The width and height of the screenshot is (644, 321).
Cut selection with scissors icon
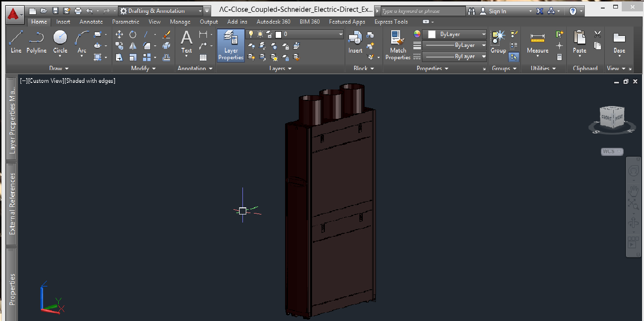click(598, 35)
